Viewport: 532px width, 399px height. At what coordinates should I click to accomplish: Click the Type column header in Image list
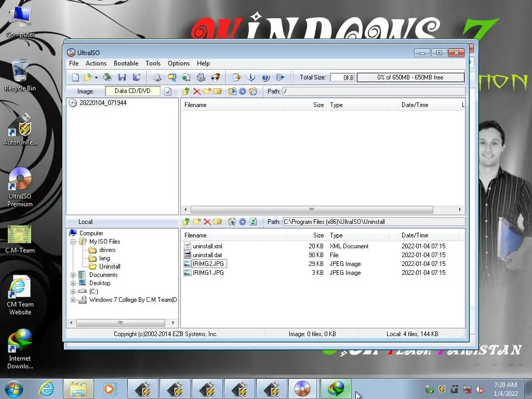coord(357,105)
